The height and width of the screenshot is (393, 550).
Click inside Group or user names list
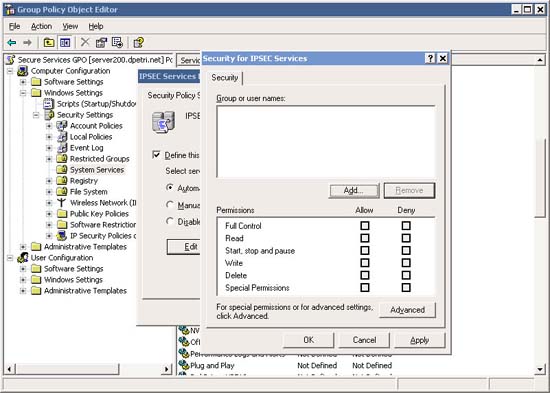[x=326, y=142]
